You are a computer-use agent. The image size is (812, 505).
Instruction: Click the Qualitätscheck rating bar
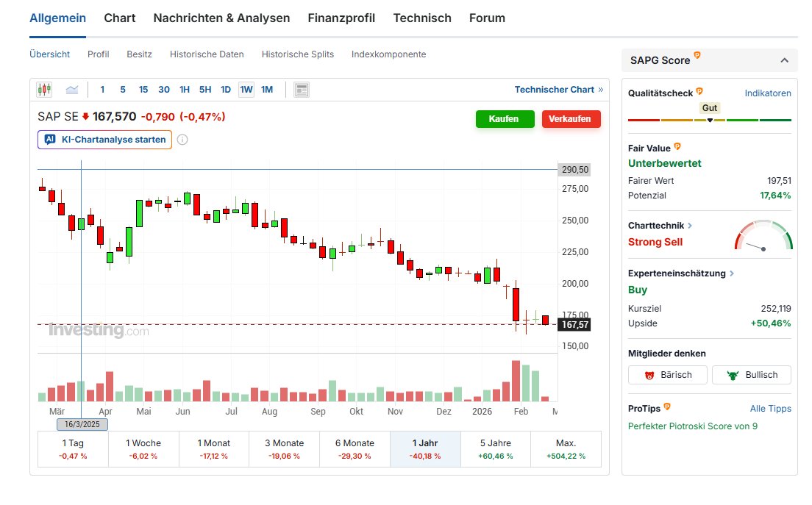click(x=710, y=120)
